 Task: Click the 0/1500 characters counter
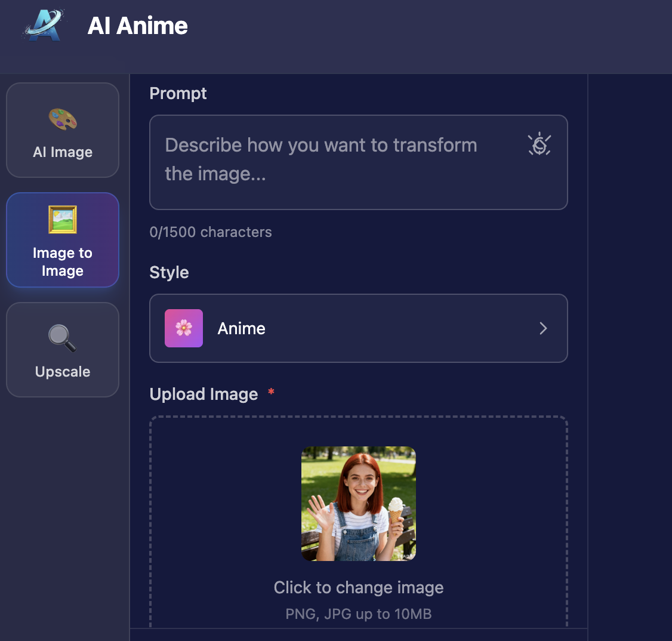point(211,232)
